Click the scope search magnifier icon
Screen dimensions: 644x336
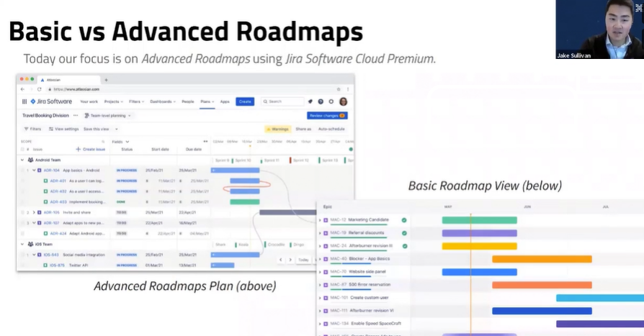(x=103, y=142)
